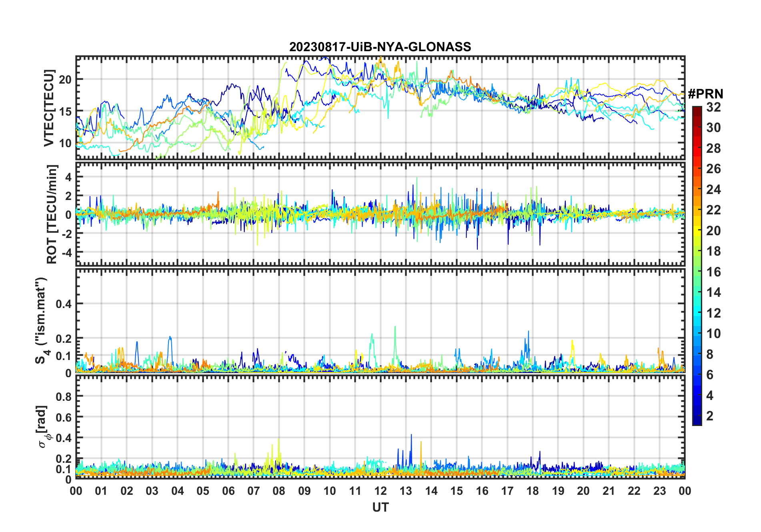The image size is (761, 532).
Task: Click UT axis tick label 17
Action: pos(507,491)
